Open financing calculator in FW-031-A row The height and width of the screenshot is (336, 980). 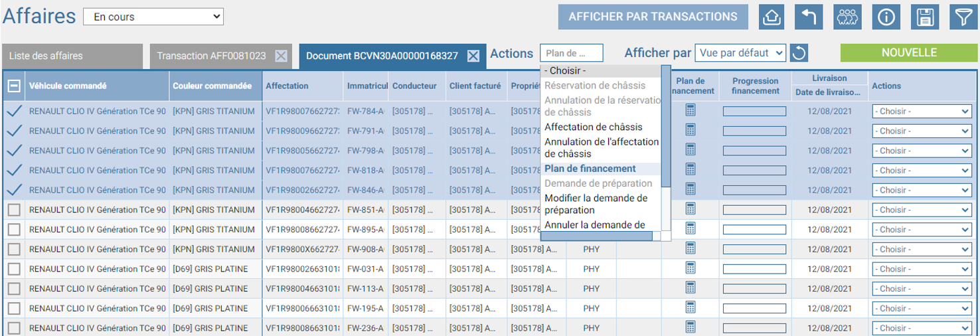pyautogui.click(x=691, y=268)
